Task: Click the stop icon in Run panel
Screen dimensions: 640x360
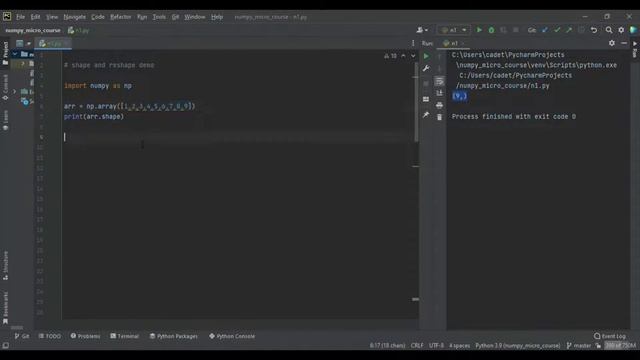Action: pyautogui.click(x=426, y=84)
